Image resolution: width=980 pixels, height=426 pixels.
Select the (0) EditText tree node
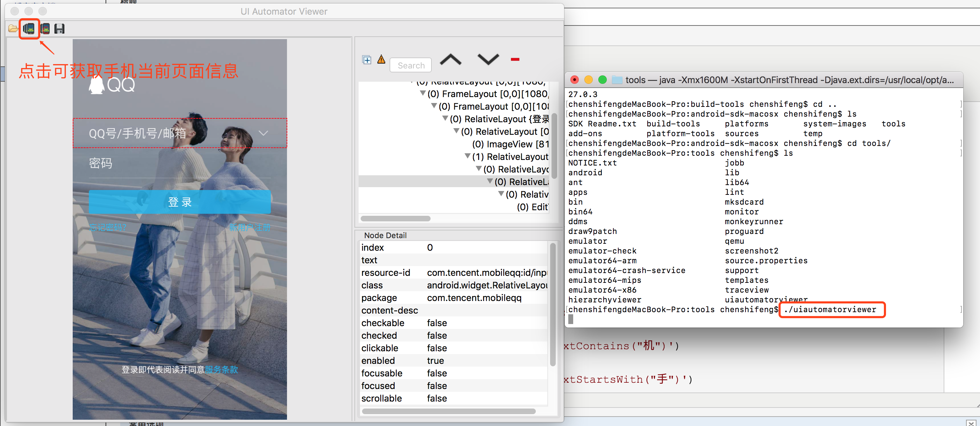coord(532,207)
